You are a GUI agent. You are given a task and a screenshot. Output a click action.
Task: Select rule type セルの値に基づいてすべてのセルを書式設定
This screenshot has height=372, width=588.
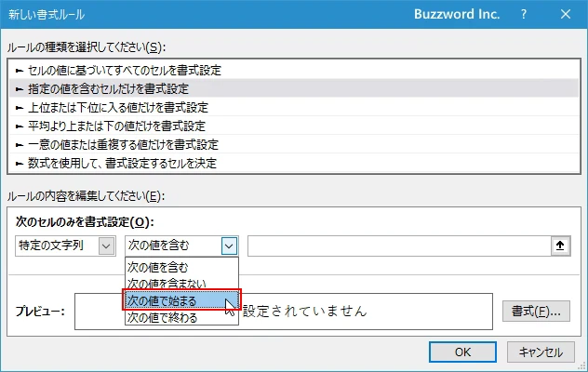coord(294,70)
